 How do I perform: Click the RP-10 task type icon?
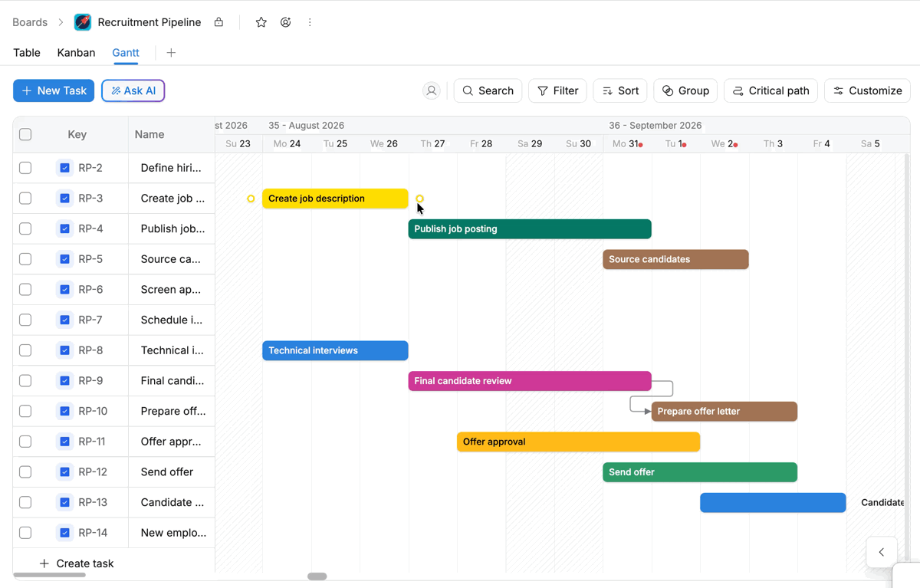[x=64, y=411]
